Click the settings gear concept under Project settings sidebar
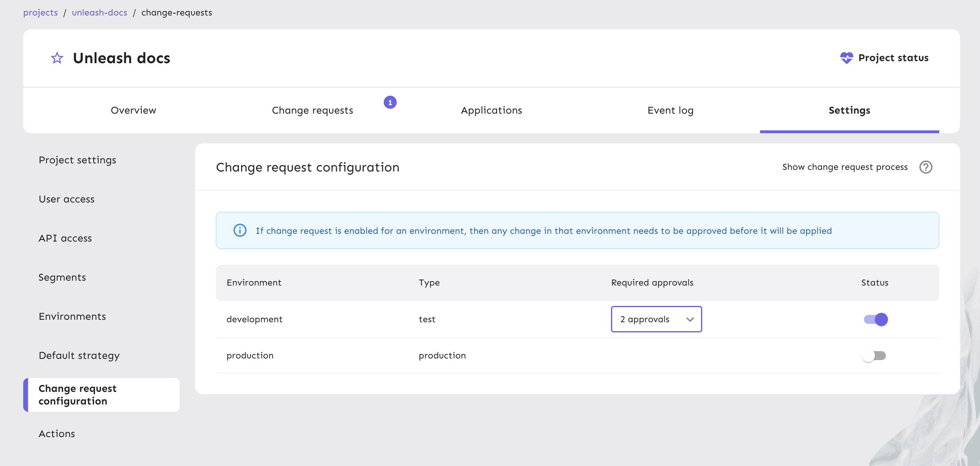This screenshot has height=466, width=980. (77, 159)
